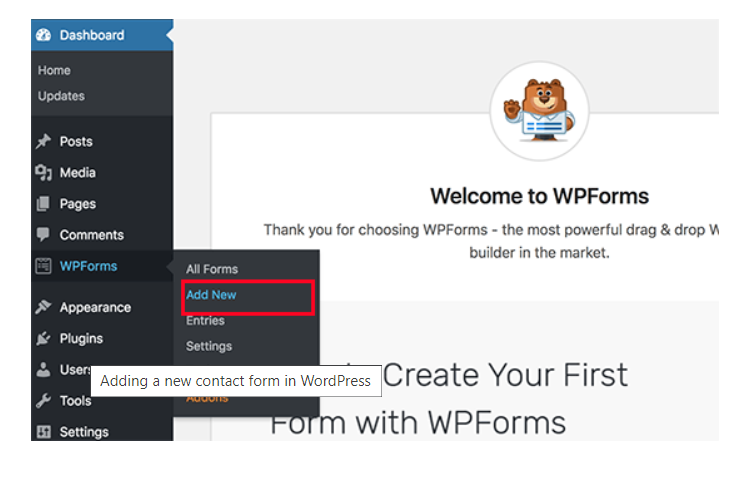Click the Appearance paintbrush icon
The width and height of the screenshot is (749, 485).
43,307
